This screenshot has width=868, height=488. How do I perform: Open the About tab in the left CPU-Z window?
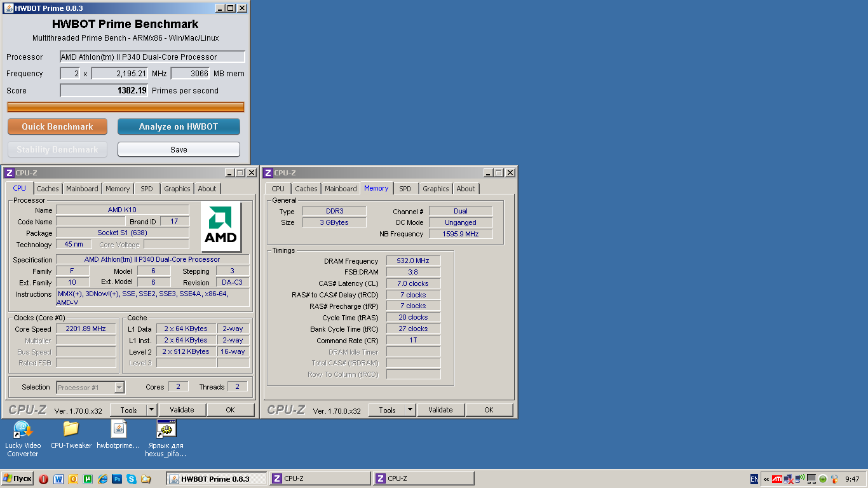coord(207,189)
